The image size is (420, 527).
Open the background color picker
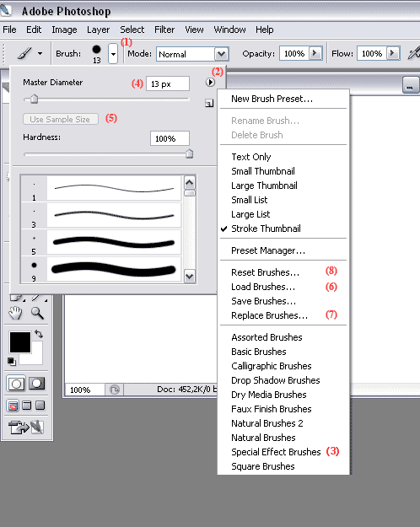36,357
